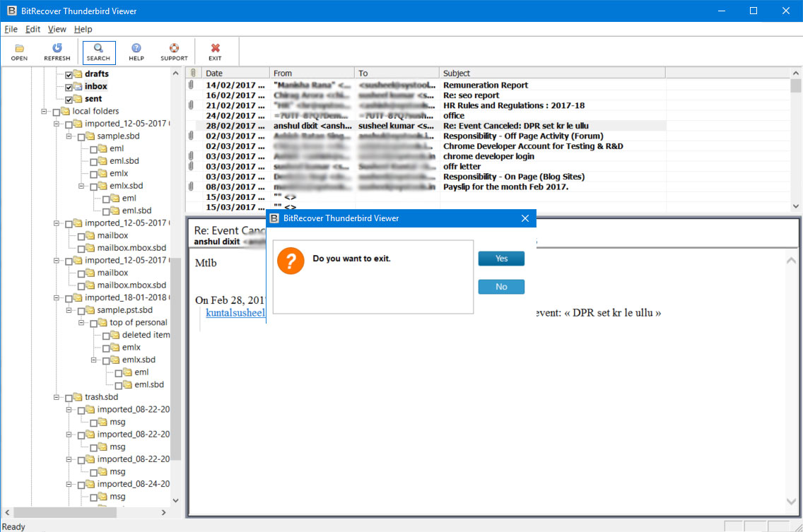Screen dimensions: 803x532
Task: Toggle the sent folder checkbox
Action: tap(69, 100)
